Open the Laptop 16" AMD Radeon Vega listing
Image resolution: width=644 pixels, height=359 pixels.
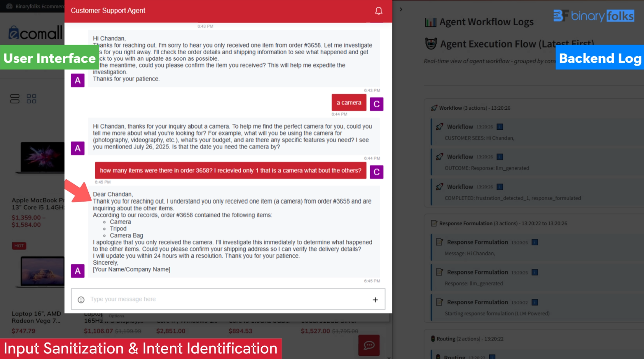point(36,317)
